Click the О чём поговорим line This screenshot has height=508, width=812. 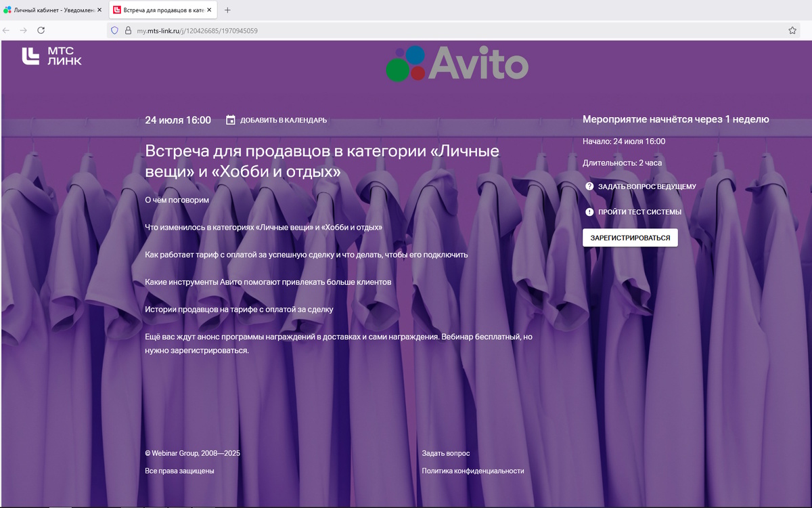tap(177, 200)
